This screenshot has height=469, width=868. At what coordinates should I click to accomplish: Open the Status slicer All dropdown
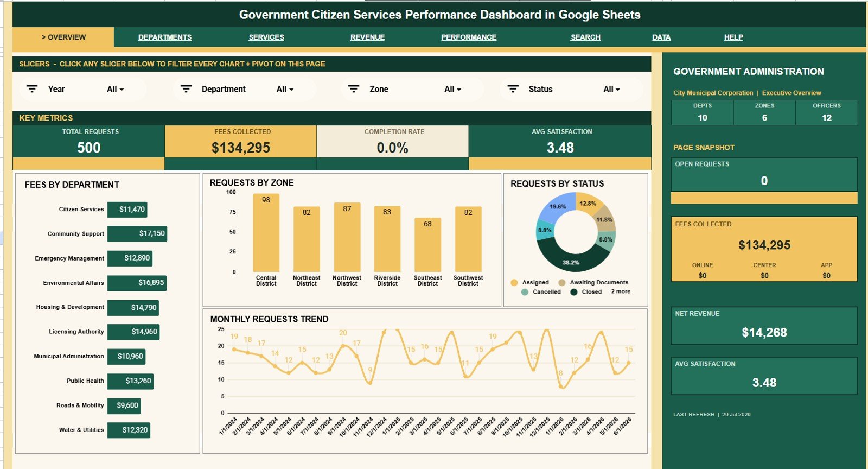click(611, 89)
